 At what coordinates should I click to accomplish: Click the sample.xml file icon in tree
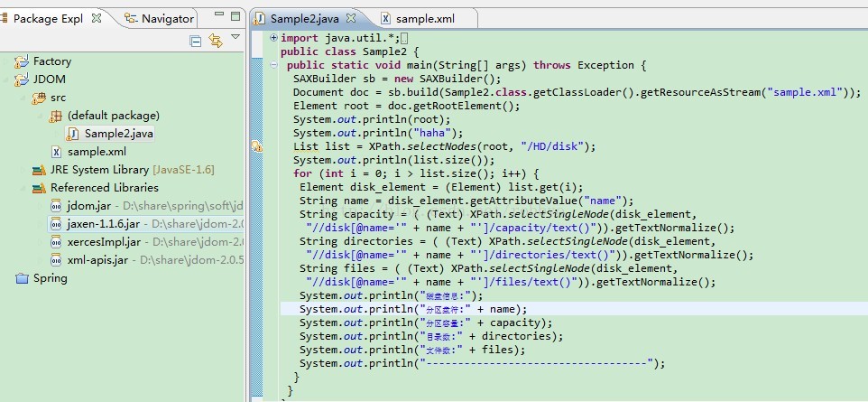tap(56, 152)
